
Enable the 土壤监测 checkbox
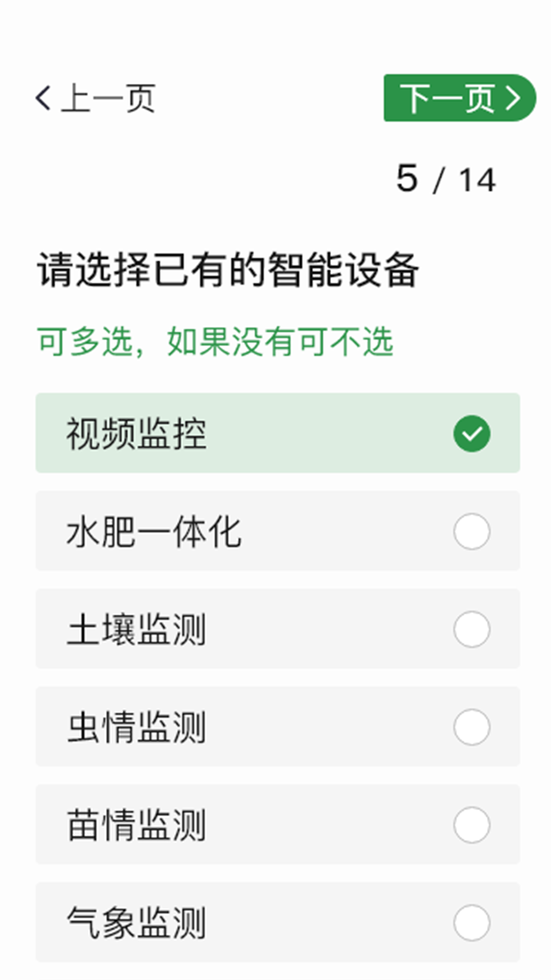point(471,629)
